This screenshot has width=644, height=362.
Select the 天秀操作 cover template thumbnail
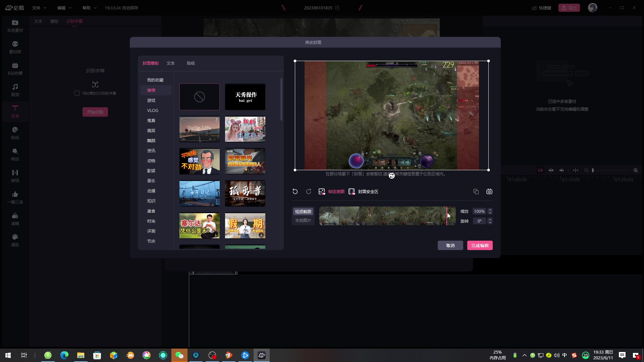(245, 97)
